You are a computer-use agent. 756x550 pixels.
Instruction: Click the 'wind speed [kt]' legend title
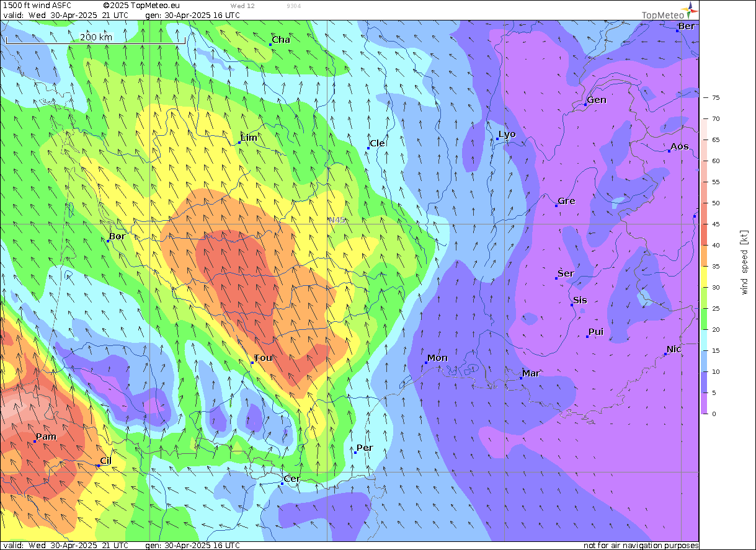point(744,262)
